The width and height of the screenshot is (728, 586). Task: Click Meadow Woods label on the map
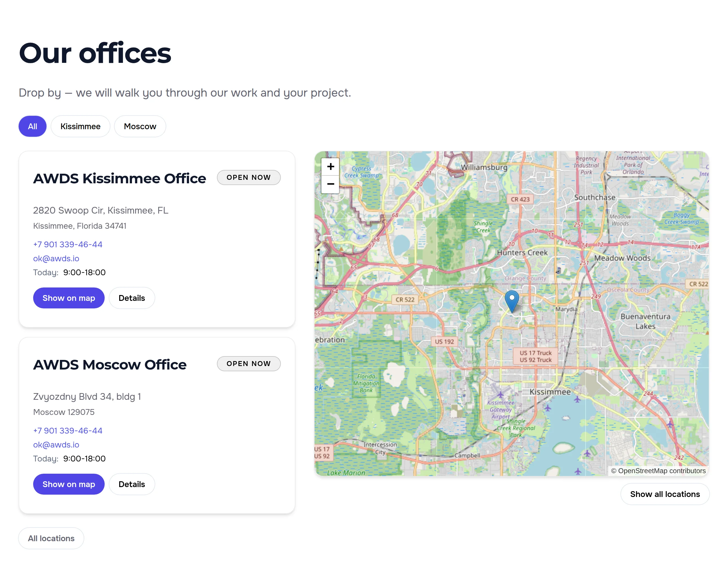[622, 258]
